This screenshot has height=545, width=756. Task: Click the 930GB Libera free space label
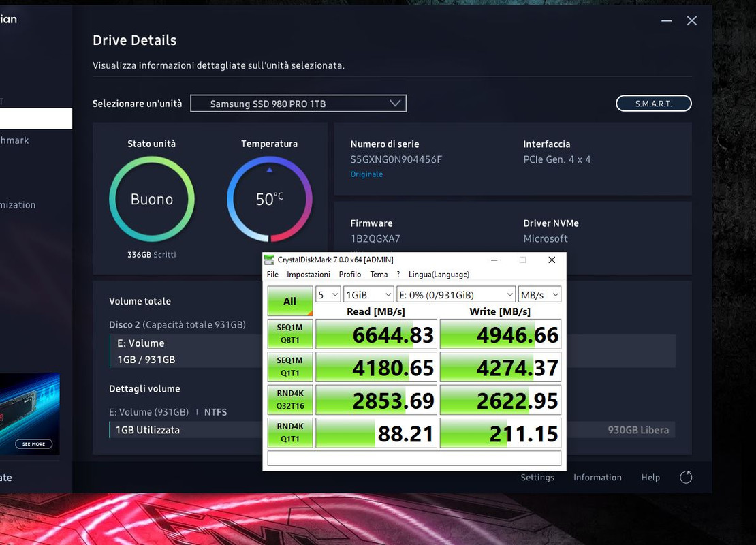[x=638, y=431]
